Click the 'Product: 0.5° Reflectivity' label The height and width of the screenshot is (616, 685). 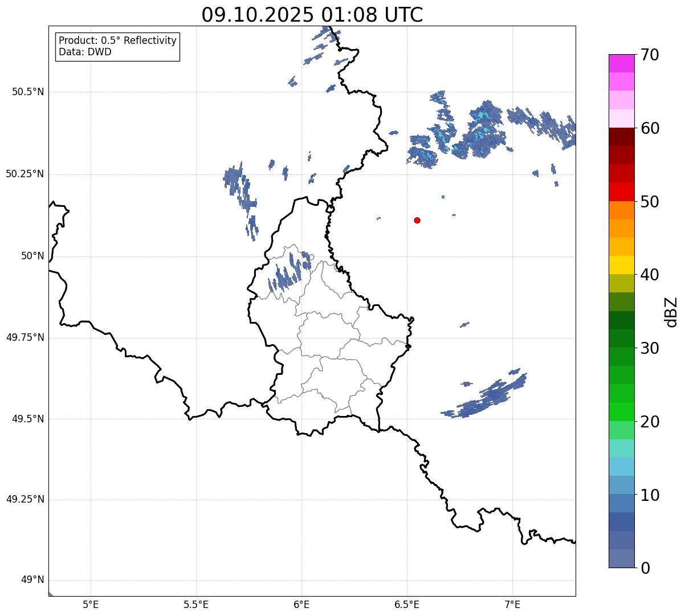(118, 40)
